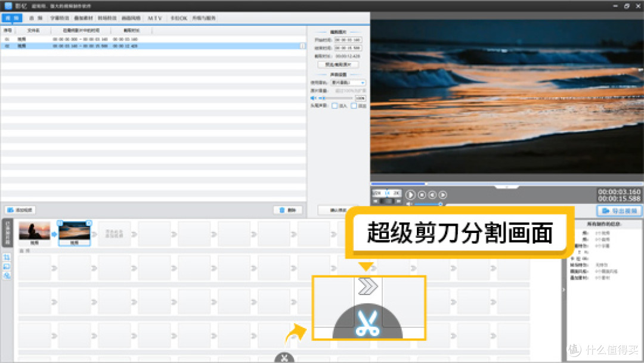Open the 视频 (Video) tab
The width and height of the screenshot is (644, 363).
pyautogui.click(x=12, y=18)
